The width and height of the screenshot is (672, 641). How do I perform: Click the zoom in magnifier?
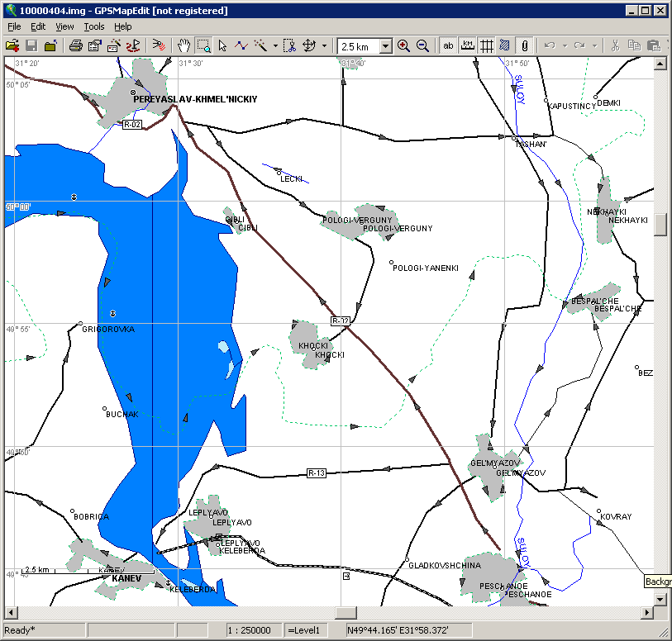403,45
